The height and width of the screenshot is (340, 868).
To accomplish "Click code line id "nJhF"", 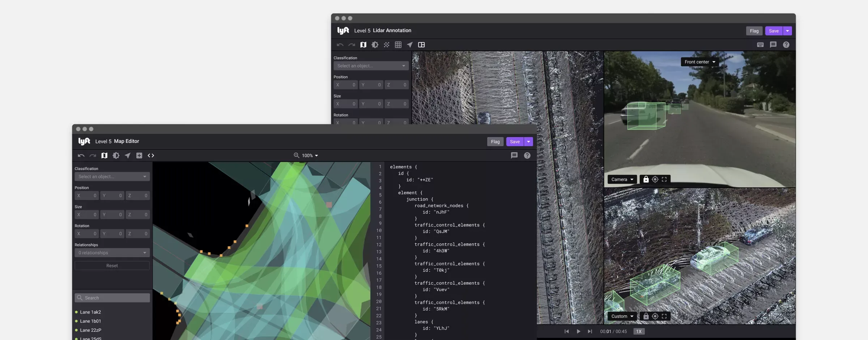I will 436,212.
